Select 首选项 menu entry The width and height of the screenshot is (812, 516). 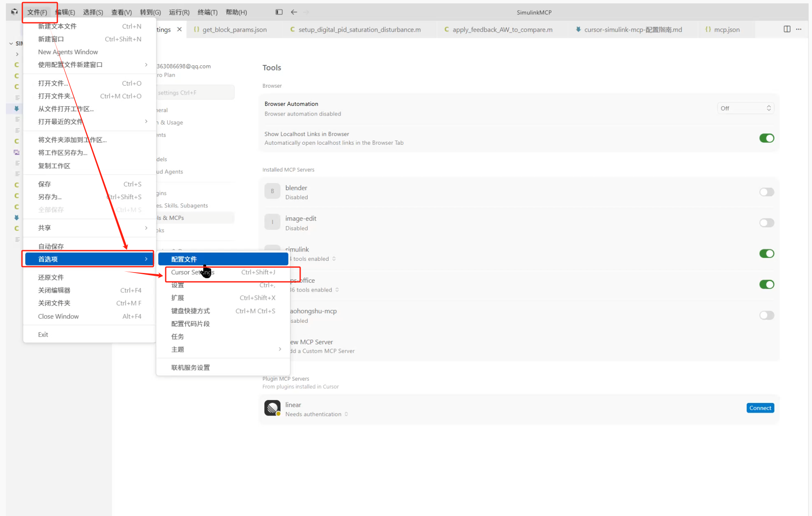89,259
